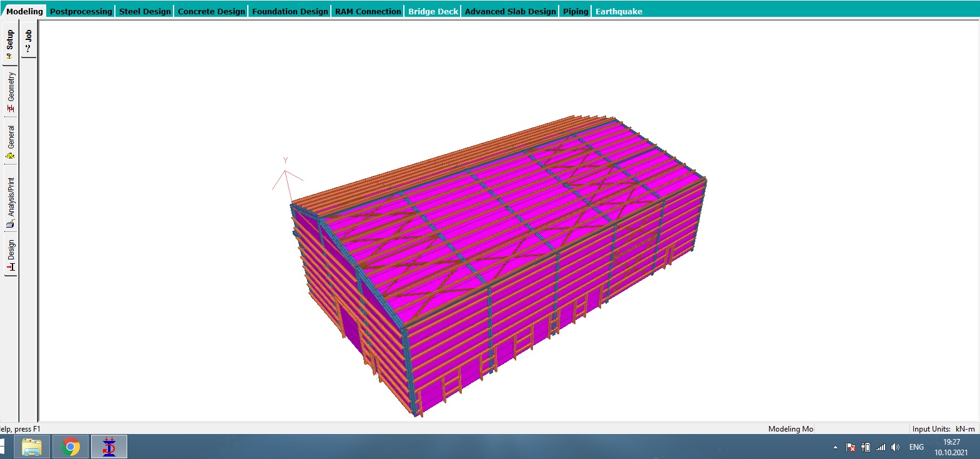Open the Action Center flag icon
This screenshot has width=980, height=459.
pyautogui.click(x=850, y=447)
